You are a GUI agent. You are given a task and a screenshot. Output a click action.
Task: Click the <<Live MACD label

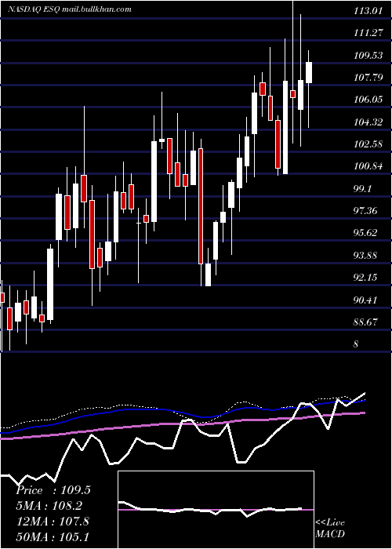(330, 528)
